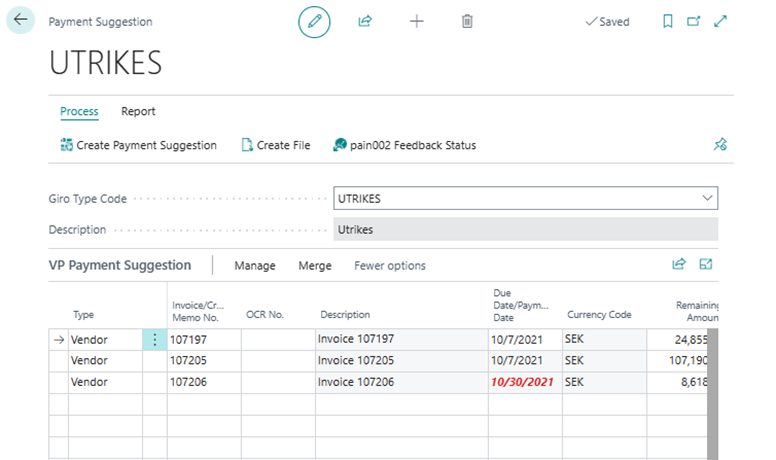The width and height of the screenshot is (776, 460).
Task: Click pain002 Feedback Status icon
Action: click(340, 145)
